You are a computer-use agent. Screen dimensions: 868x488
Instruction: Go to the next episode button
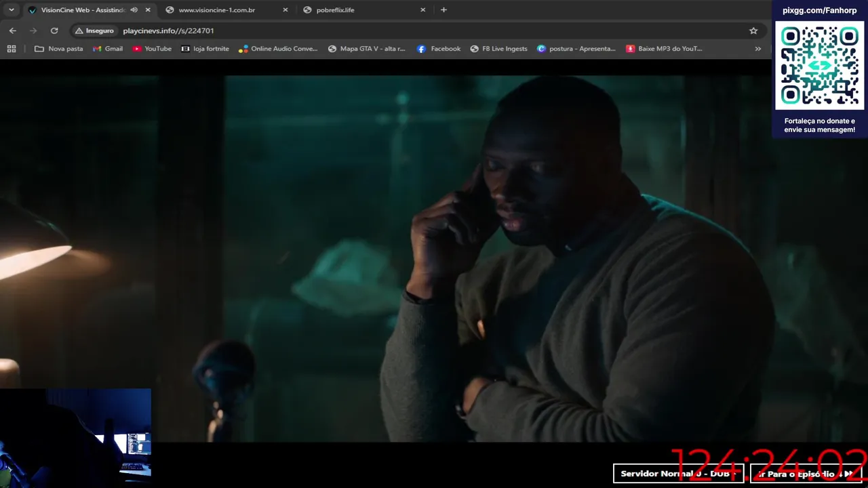(806, 474)
